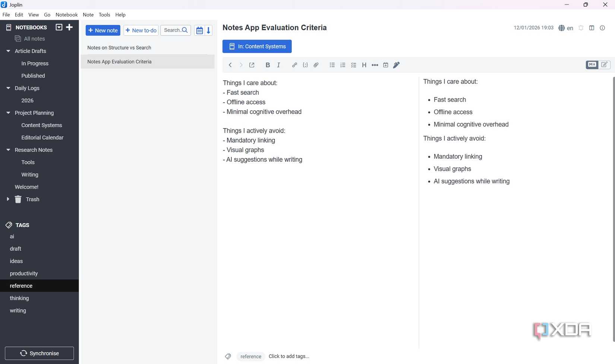The height and width of the screenshot is (364, 615).
Task: Show note properties info icon
Action: [x=603, y=28]
